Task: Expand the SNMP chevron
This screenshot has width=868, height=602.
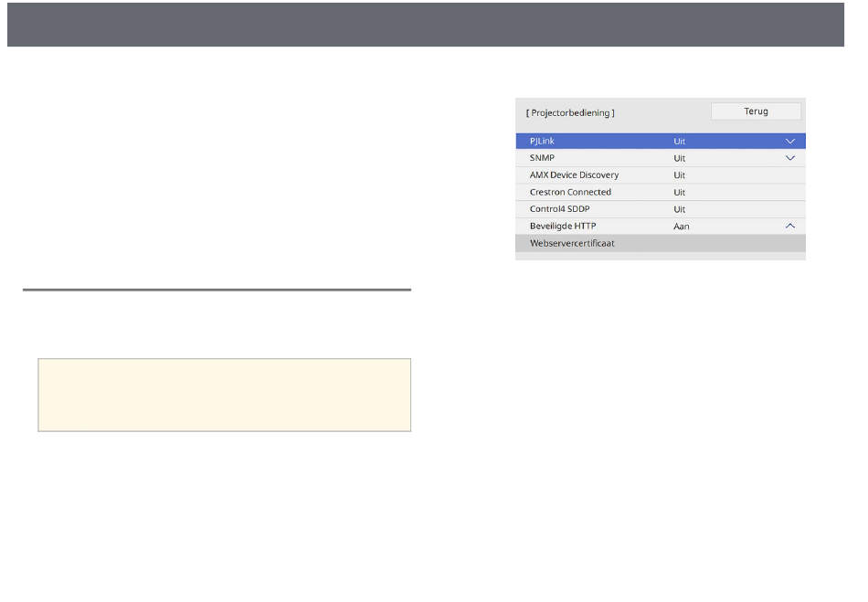Action: [x=790, y=158]
